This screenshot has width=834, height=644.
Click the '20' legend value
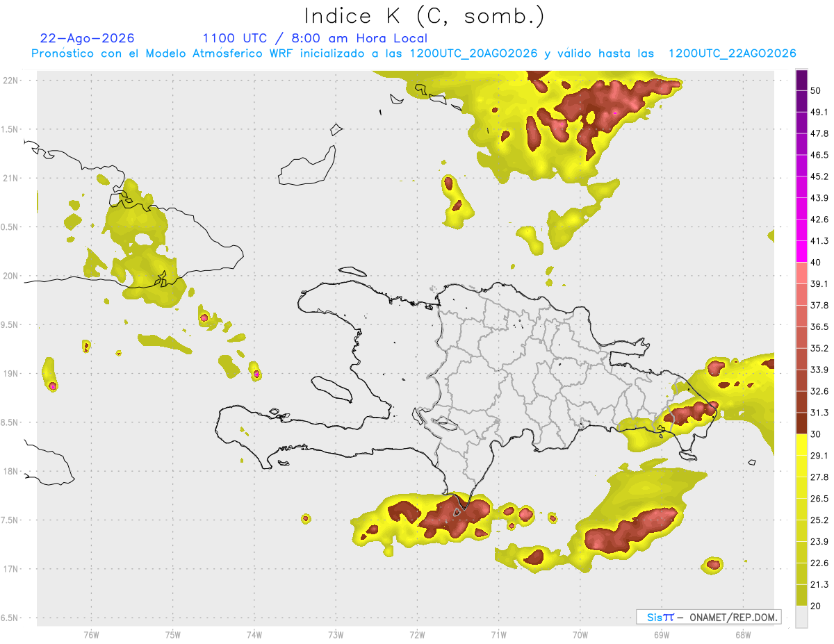(816, 606)
